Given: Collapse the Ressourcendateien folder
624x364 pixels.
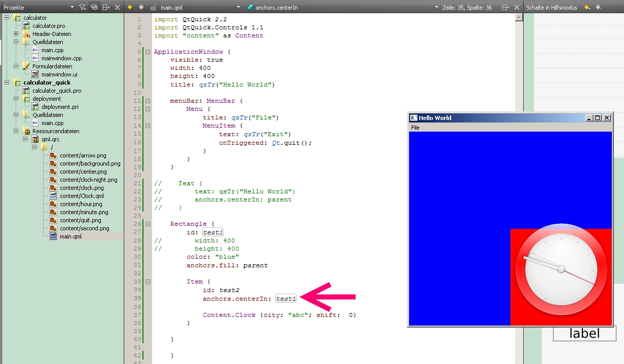Looking at the screenshot, I should pyautogui.click(x=16, y=131).
